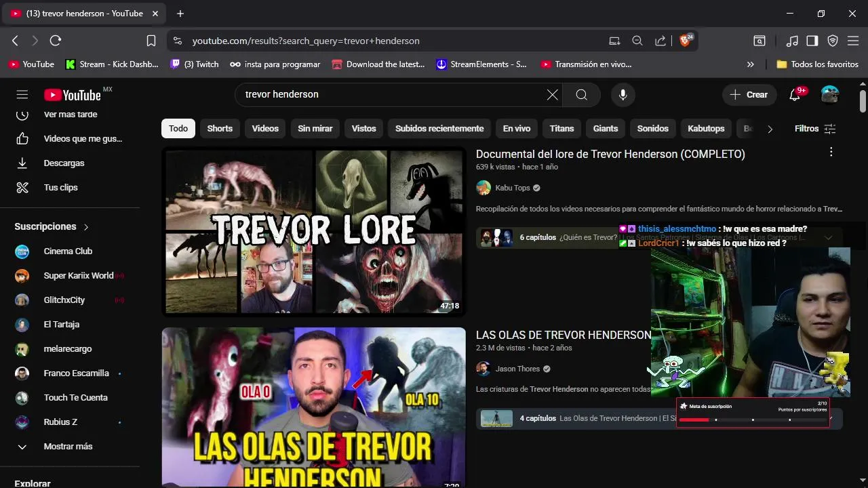
Task: Go to the YouTube home logo
Action: pyautogui.click(x=73, y=95)
